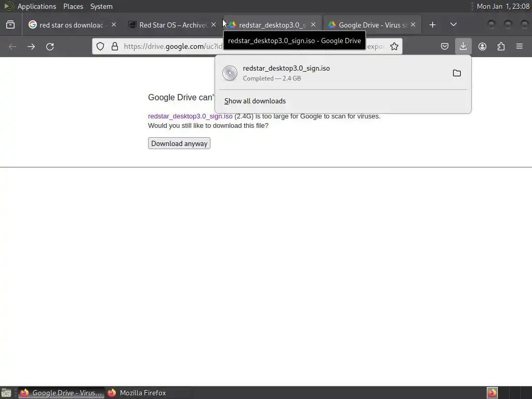
Task: Click the MATE logo in top panel
Action: [8, 6]
